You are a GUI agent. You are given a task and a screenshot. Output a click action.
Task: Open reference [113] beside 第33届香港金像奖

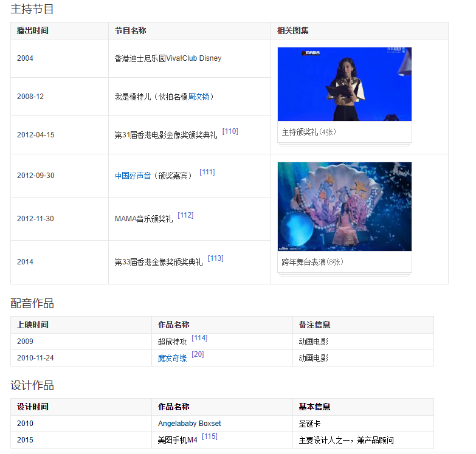215,258
